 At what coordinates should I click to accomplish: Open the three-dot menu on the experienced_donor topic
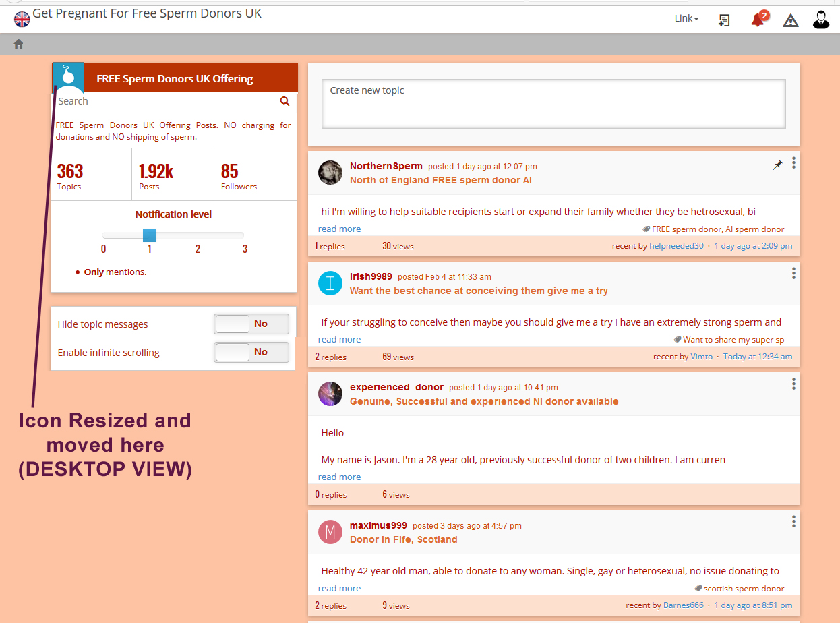pyautogui.click(x=793, y=384)
